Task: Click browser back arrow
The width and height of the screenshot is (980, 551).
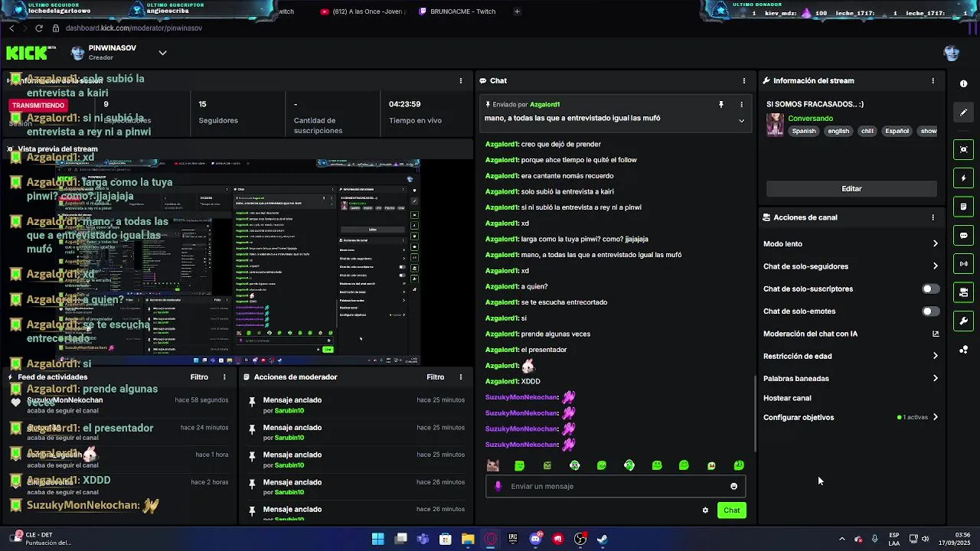Action: (x=11, y=28)
